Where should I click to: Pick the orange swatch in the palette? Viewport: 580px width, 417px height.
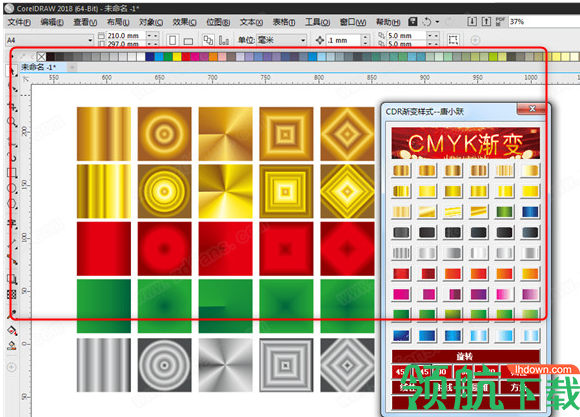pos(213,57)
